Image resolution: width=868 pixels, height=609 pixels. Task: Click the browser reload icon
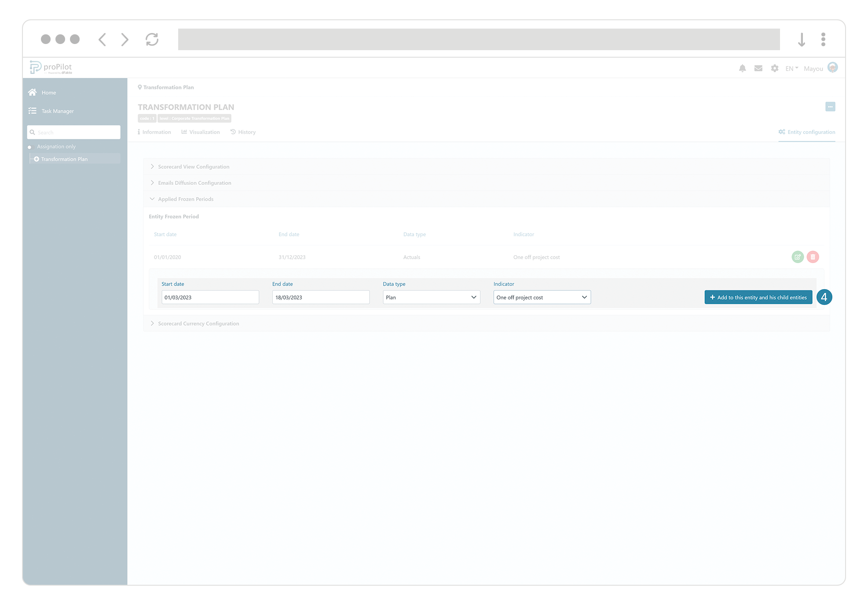point(152,40)
